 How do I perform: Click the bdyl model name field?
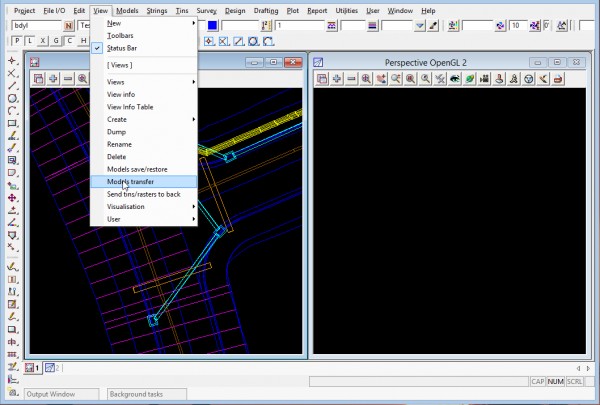(35, 25)
